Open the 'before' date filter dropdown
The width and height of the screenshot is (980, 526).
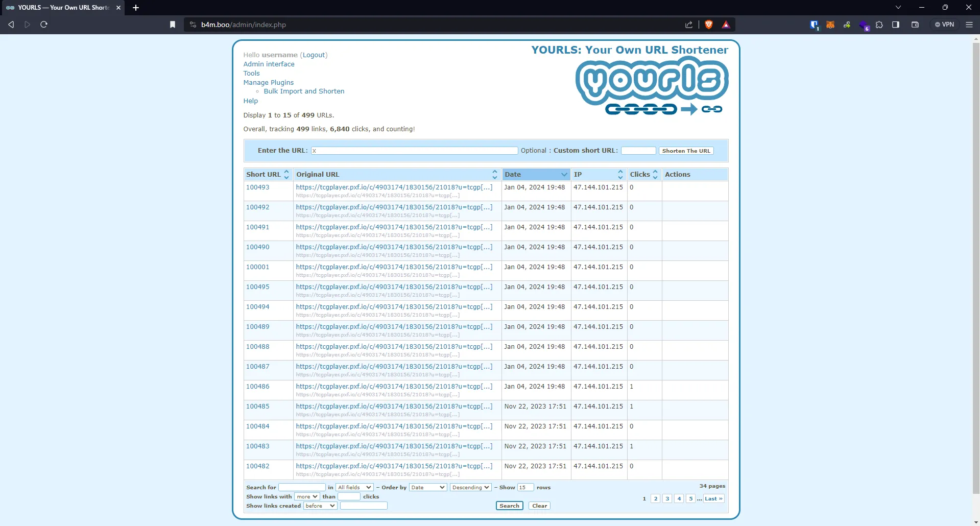(x=320, y=506)
